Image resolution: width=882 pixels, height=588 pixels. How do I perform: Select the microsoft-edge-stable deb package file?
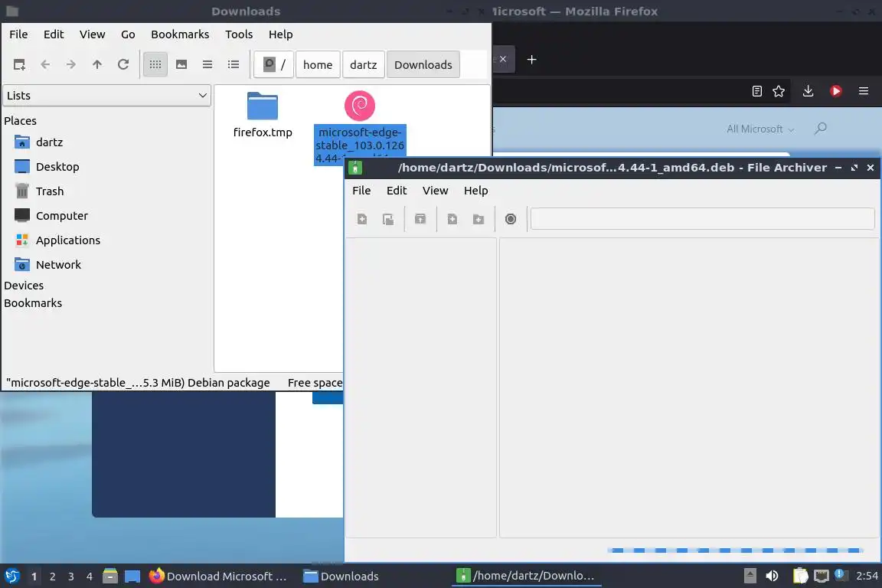point(360,127)
